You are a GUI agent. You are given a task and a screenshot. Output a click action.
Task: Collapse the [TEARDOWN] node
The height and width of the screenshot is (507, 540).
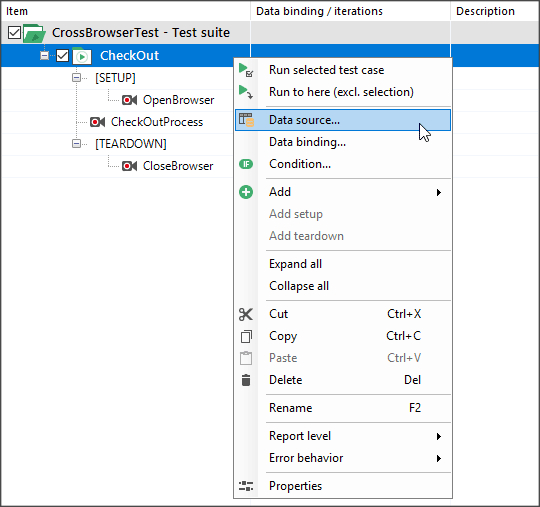[x=76, y=144]
